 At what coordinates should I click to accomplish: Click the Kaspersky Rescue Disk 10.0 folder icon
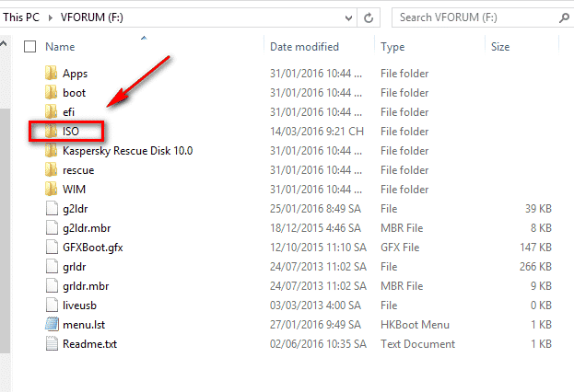[52, 151]
